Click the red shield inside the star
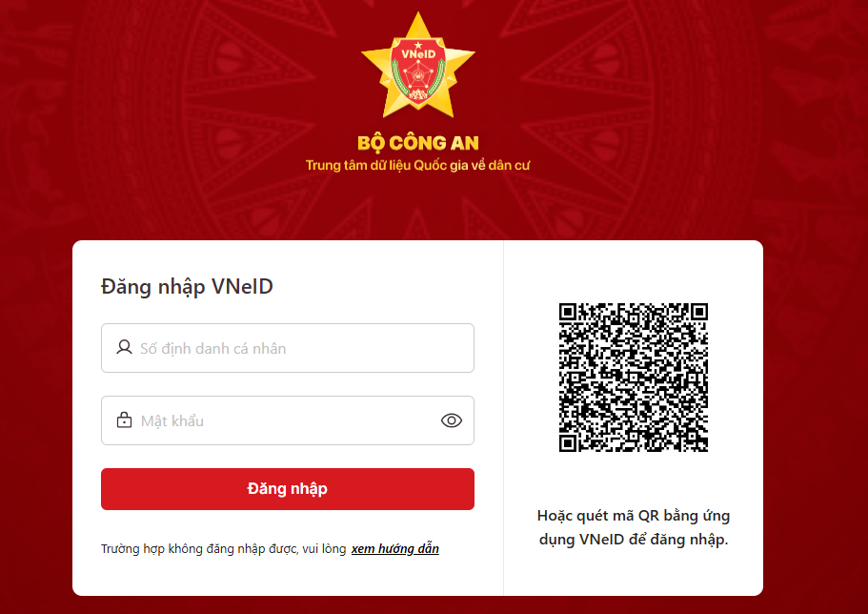Screen dimensions: 868x614 point(418,71)
